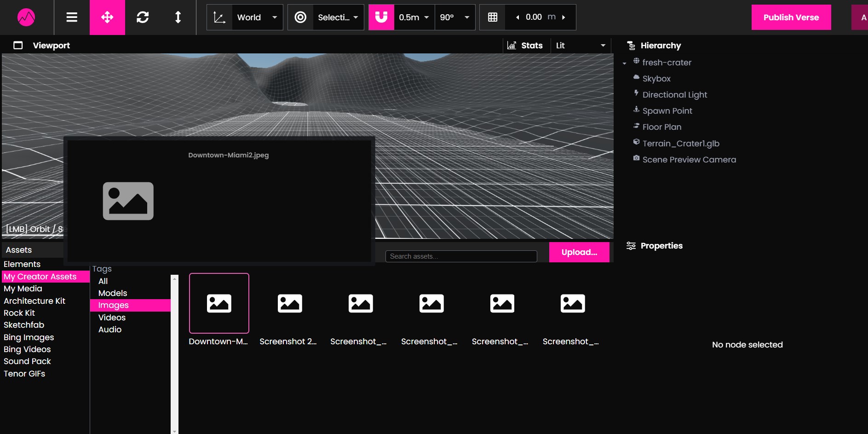This screenshot has width=868, height=434.
Task: Select Sound Pack source
Action: point(27,361)
